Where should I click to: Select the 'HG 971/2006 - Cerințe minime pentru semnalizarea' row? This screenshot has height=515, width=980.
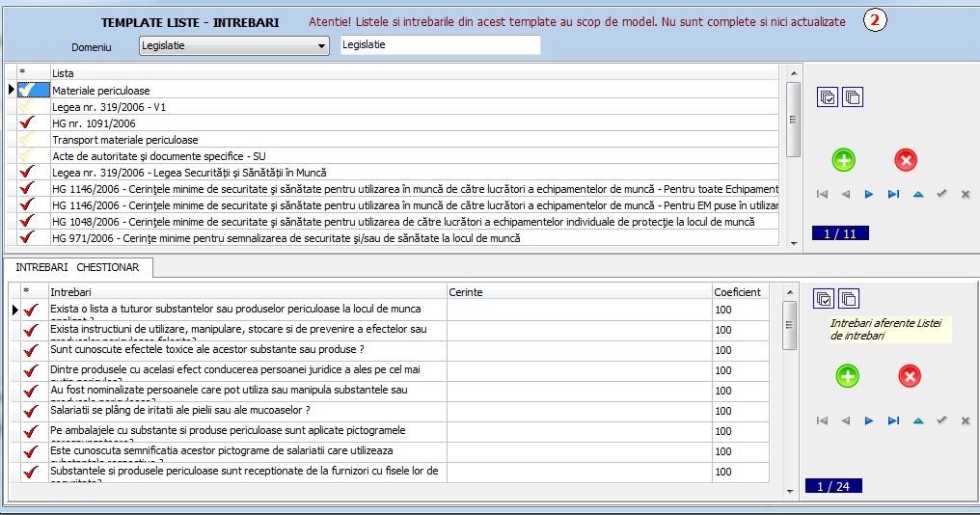(x=415, y=237)
